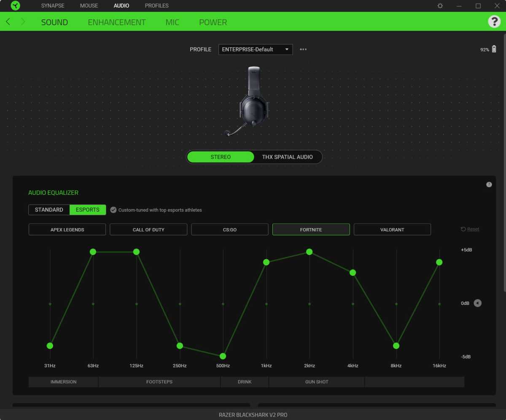506x420 pixels.
Task: Click the AUDIO EQUALIZER heading
Action: tap(53, 193)
